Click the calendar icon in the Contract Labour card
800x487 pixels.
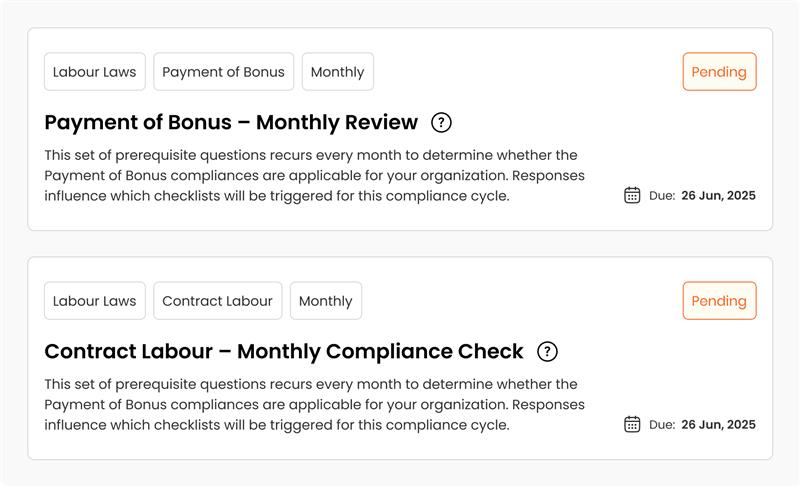tap(632, 424)
